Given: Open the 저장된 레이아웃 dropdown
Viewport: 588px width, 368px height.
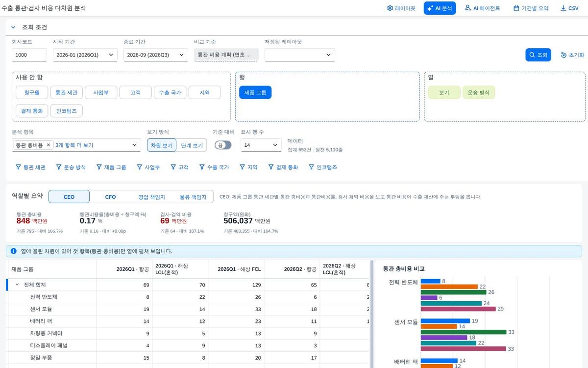Looking at the screenshot, I should point(300,55).
